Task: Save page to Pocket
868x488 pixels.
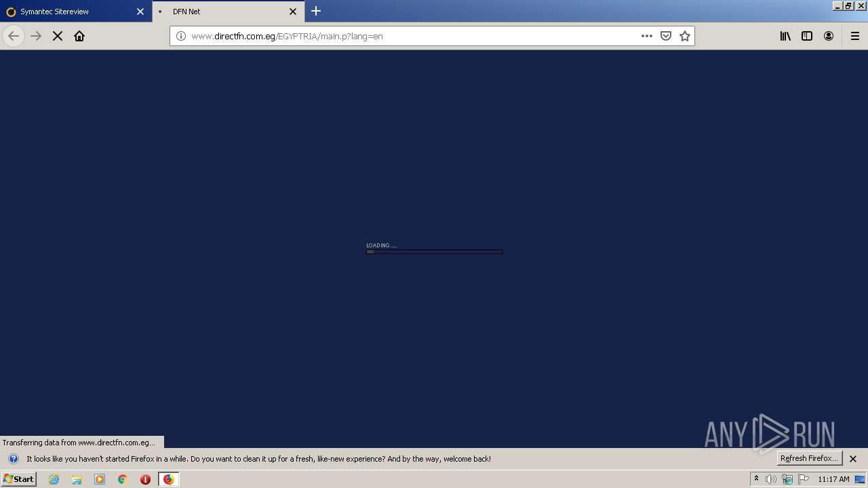Action: (666, 36)
